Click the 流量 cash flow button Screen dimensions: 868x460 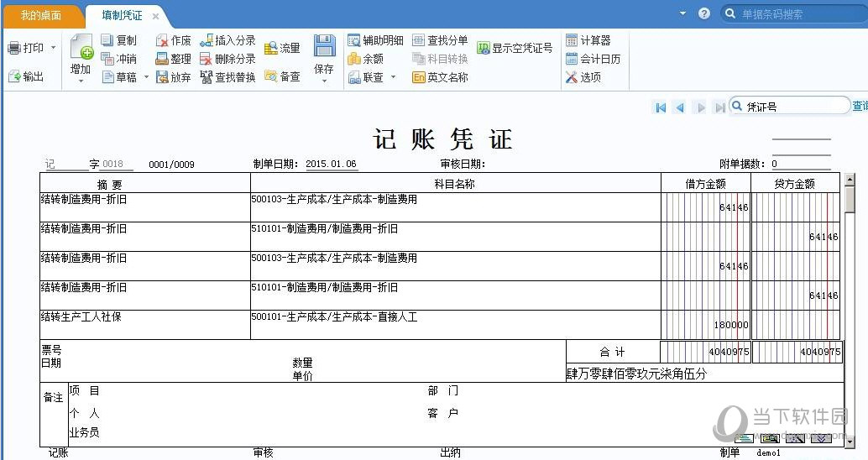[x=282, y=48]
